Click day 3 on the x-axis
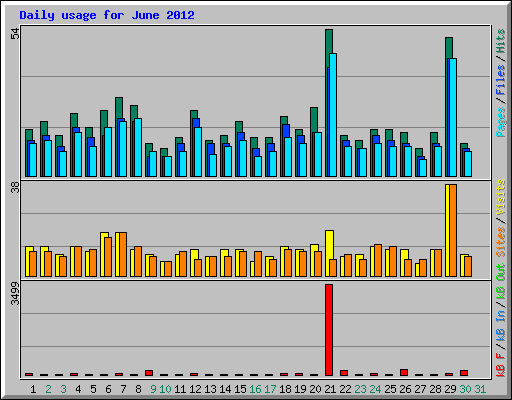 pos(63,389)
